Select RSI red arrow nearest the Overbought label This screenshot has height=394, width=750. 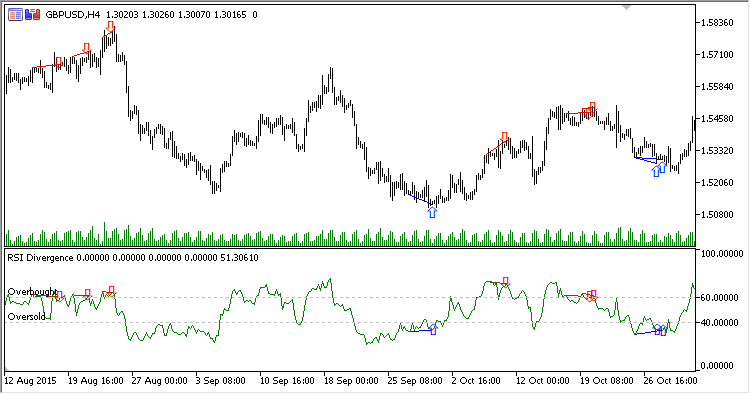click(59, 296)
